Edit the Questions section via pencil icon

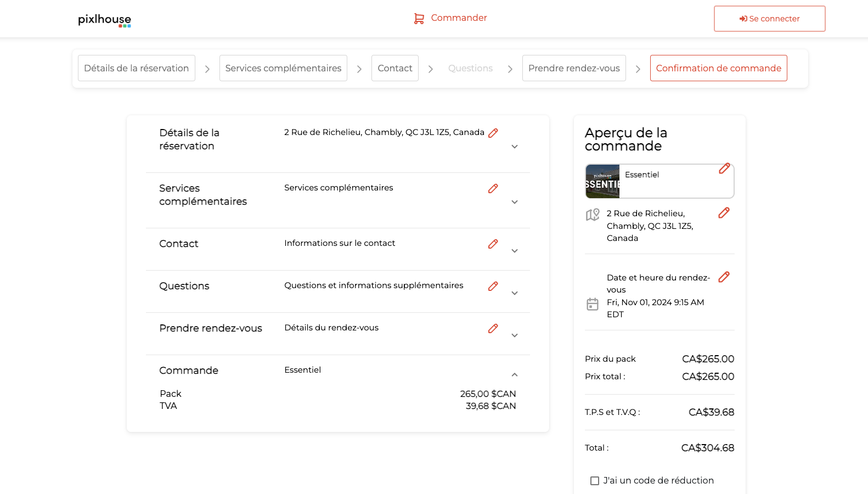coord(493,286)
